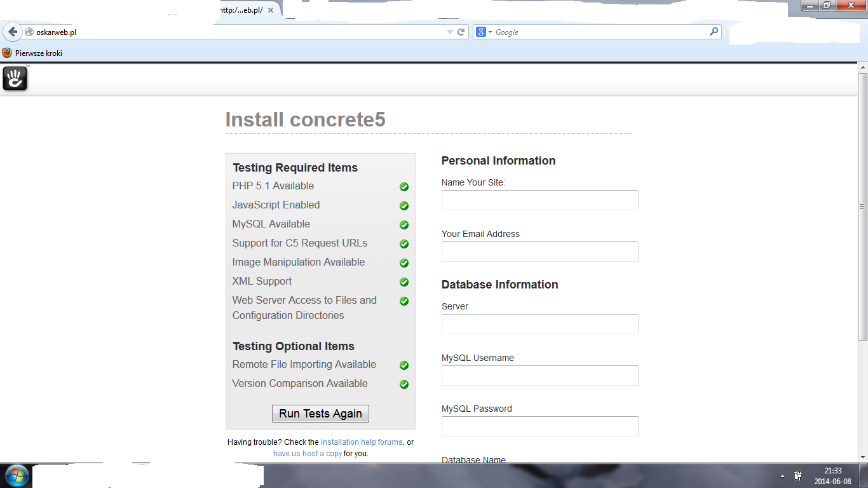The width and height of the screenshot is (868, 488).
Task: Close the browser tab
Action: 271,11
